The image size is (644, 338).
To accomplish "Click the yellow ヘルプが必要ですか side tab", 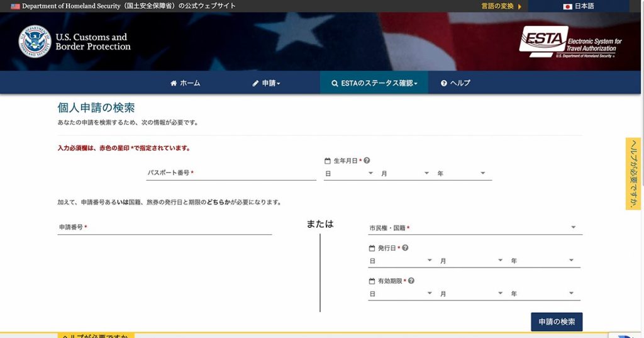I will [633, 174].
